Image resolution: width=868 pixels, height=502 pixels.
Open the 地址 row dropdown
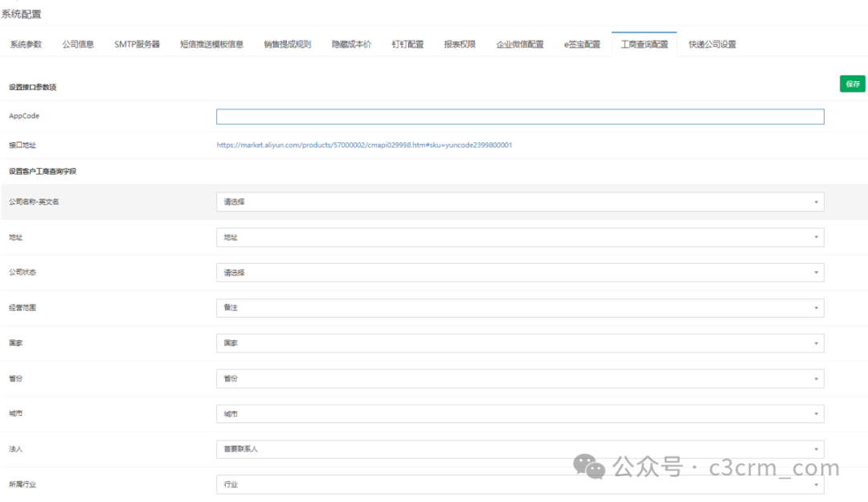click(x=520, y=237)
